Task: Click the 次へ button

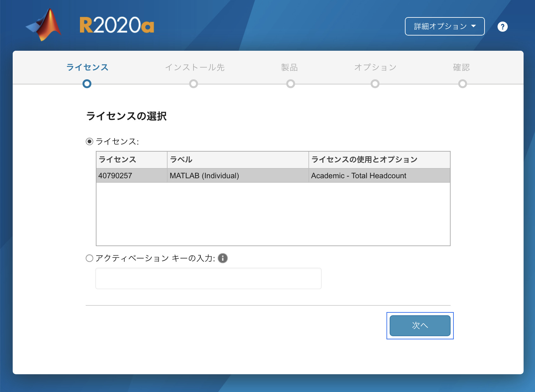Action: pyautogui.click(x=420, y=325)
